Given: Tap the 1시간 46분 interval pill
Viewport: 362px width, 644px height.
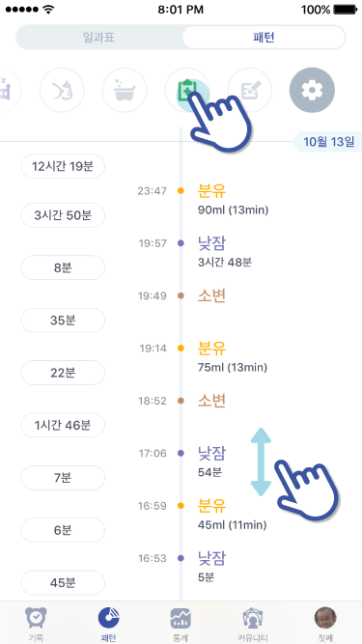Looking at the screenshot, I should coord(63,425).
